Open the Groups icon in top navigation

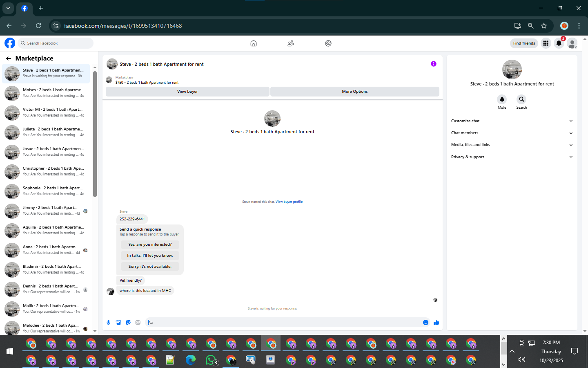point(328,43)
